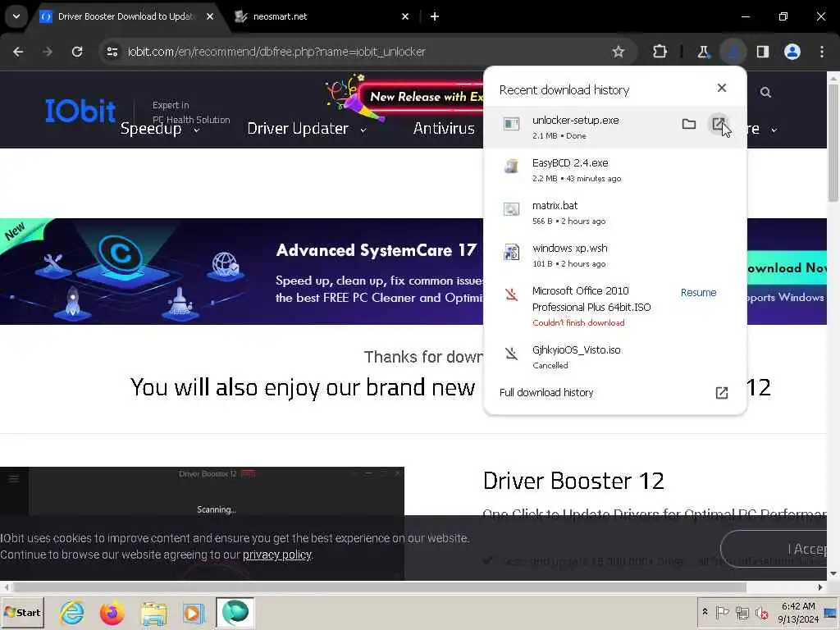Open Windows Explorer folder in taskbar

[x=153, y=613]
